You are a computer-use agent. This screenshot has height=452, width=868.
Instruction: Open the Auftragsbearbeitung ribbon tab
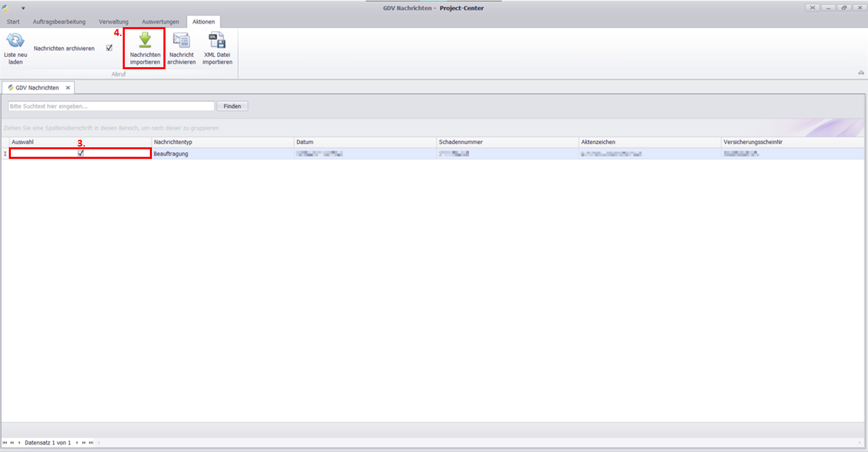click(x=59, y=22)
